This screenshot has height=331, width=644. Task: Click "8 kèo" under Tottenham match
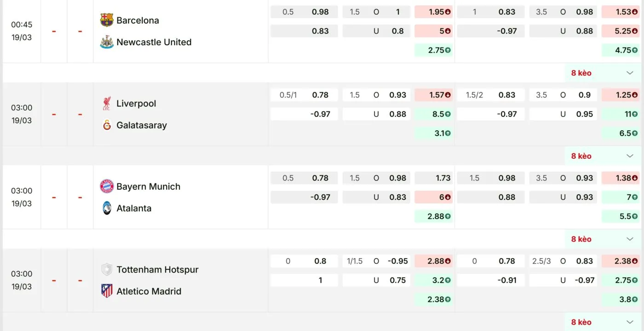coord(581,322)
